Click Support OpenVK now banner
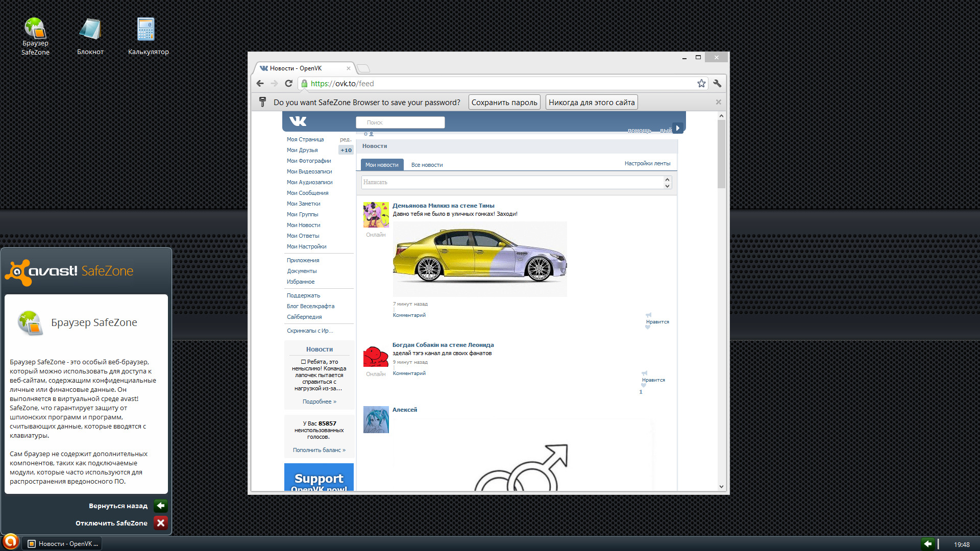The height and width of the screenshot is (551, 980). pos(319,478)
